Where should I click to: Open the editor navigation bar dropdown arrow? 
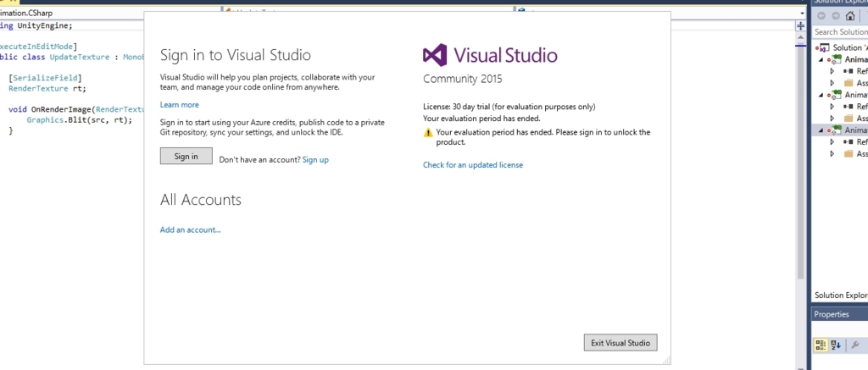(x=802, y=13)
